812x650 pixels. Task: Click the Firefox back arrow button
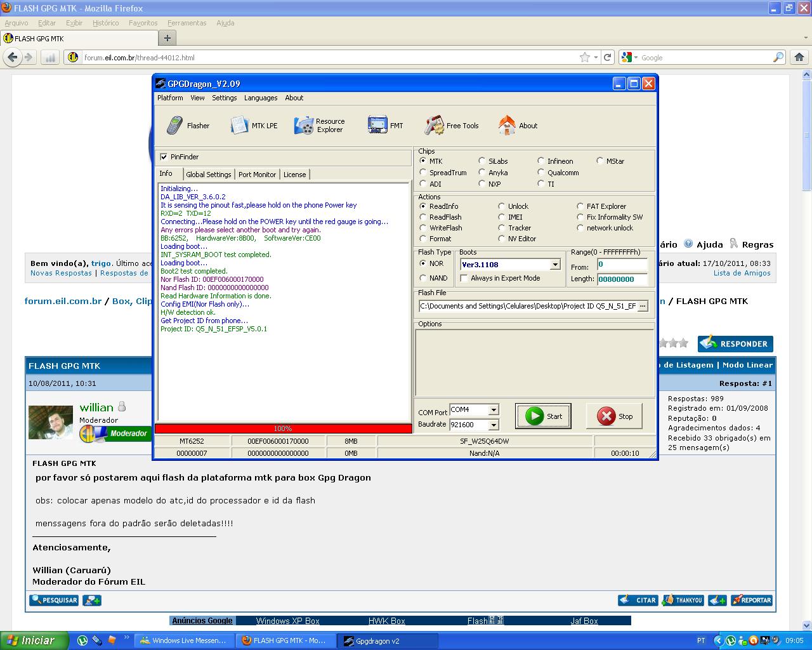pos(12,57)
